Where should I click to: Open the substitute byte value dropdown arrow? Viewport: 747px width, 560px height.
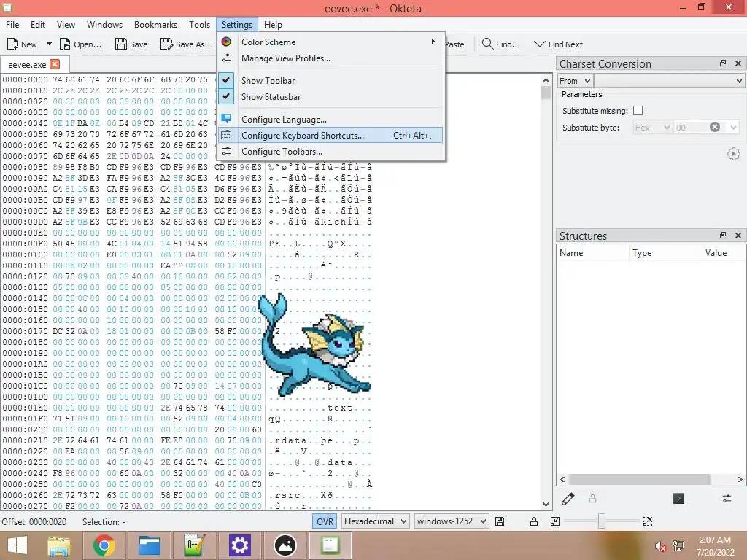[x=733, y=127]
